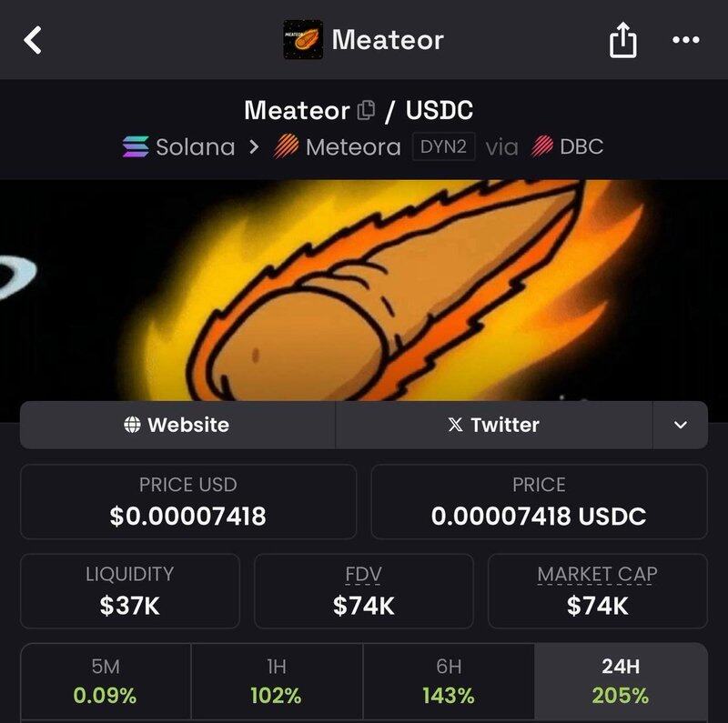Screen dimensions: 728x723
Task: Open the share sheet icon
Action: pyautogui.click(x=622, y=40)
